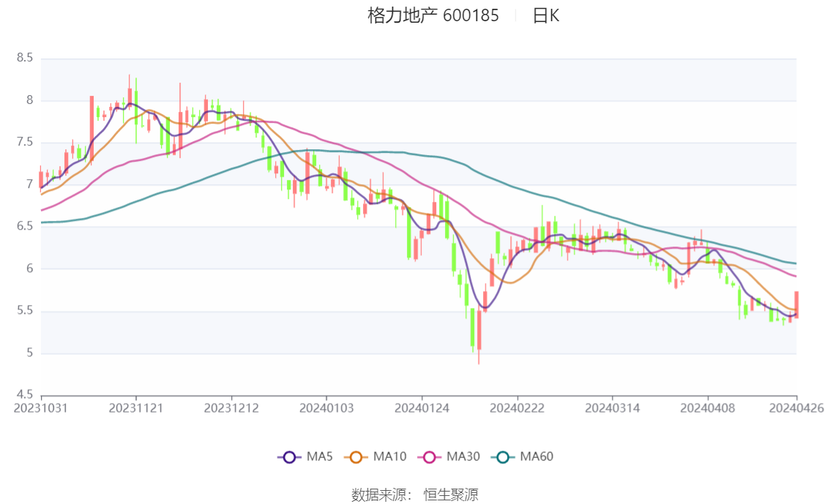Click the 20231212 date axis label

coord(231,408)
